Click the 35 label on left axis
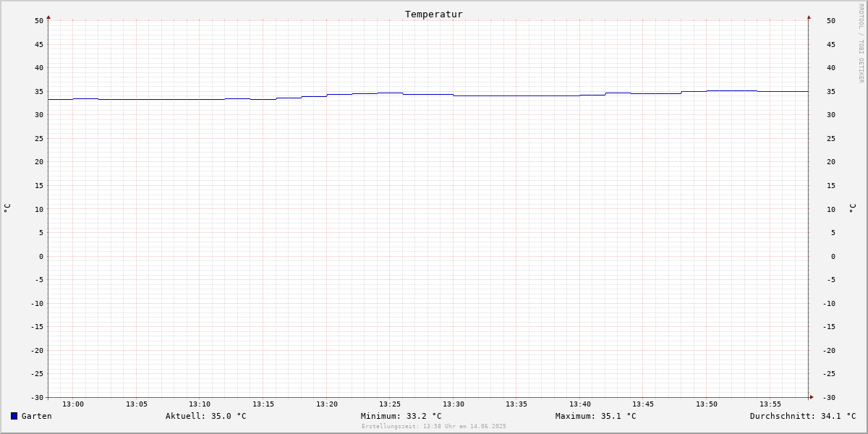The height and width of the screenshot is (434, 868). (x=39, y=91)
